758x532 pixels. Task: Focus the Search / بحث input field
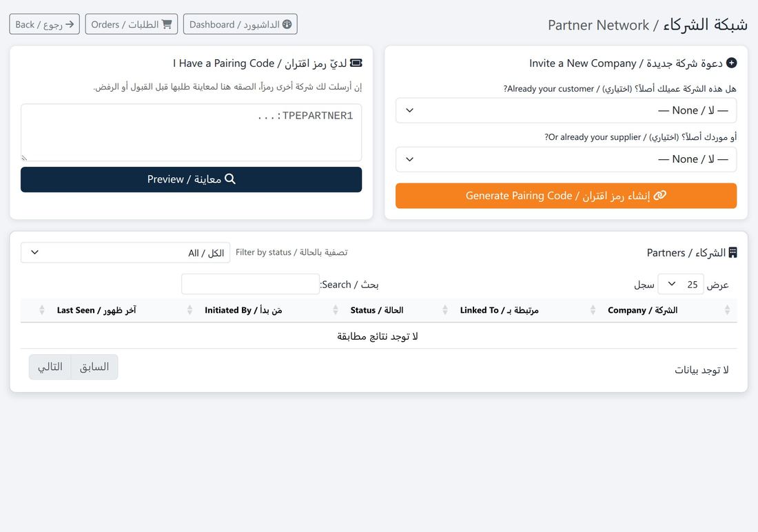tap(250, 285)
